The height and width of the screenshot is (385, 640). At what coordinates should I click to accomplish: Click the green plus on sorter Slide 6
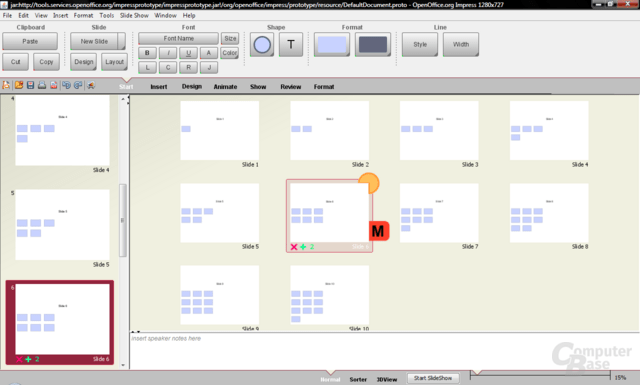click(303, 247)
